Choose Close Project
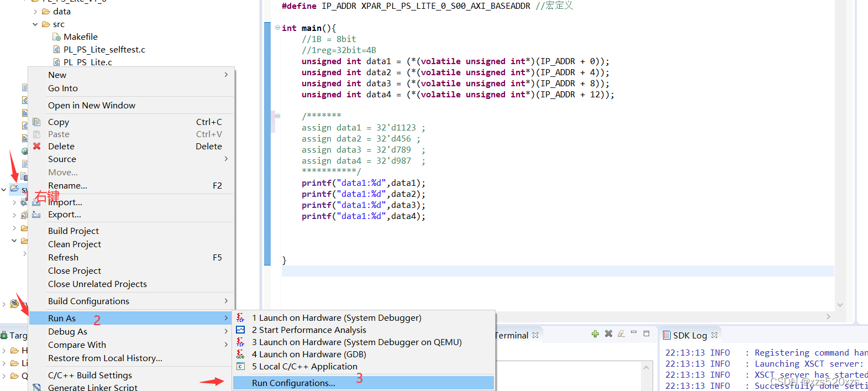Screen dimensions: 868x391 point(131,271)
